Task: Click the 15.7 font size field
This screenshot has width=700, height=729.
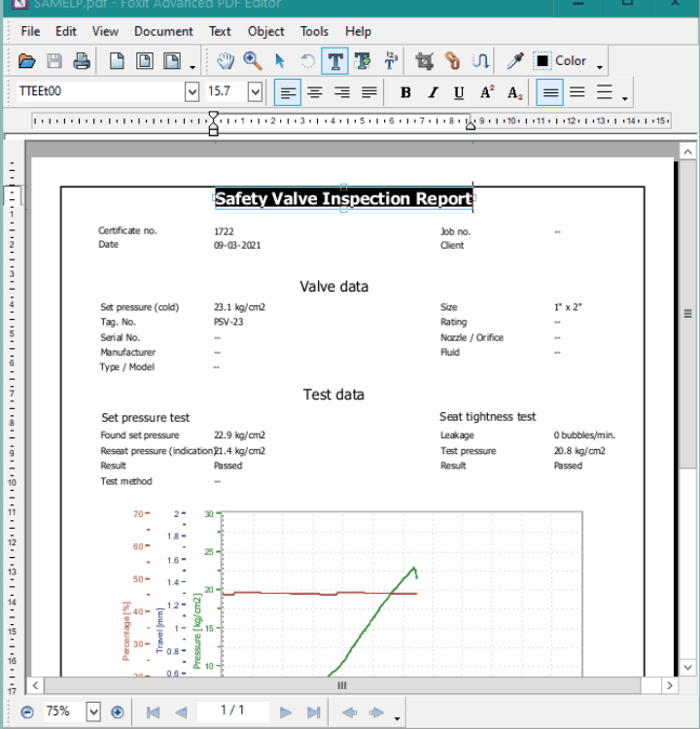Action: pyautogui.click(x=227, y=91)
